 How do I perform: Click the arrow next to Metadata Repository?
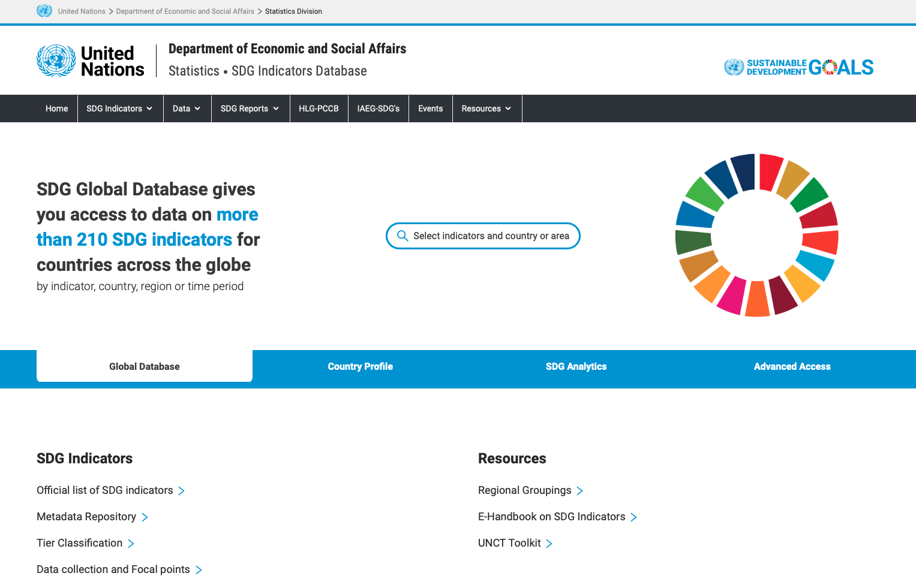[145, 517]
